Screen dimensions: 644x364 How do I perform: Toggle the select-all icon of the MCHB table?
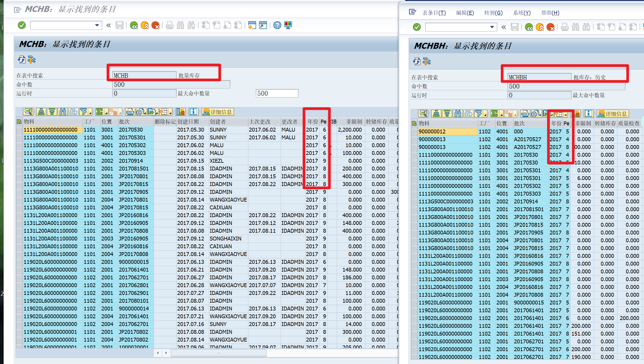tap(19, 122)
